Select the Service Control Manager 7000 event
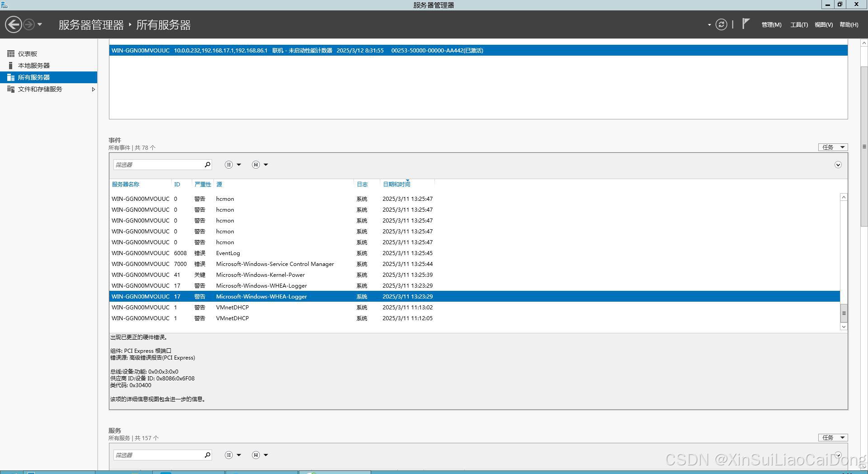The image size is (868, 474). [475, 264]
